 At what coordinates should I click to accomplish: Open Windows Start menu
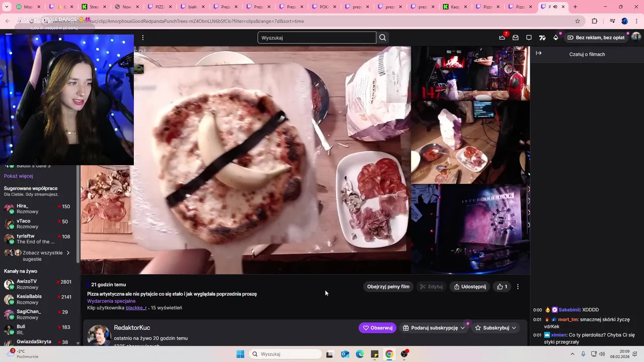pyautogui.click(x=240, y=354)
